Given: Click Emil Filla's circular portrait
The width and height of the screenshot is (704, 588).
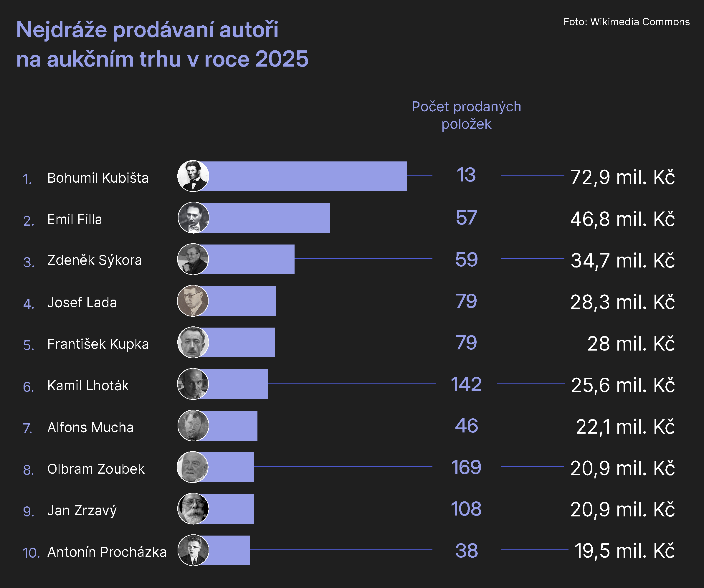Looking at the screenshot, I should click(194, 218).
